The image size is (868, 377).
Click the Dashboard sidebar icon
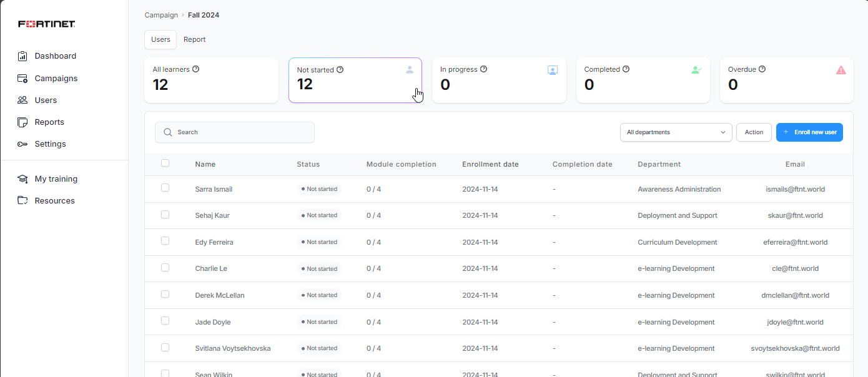pos(22,56)
